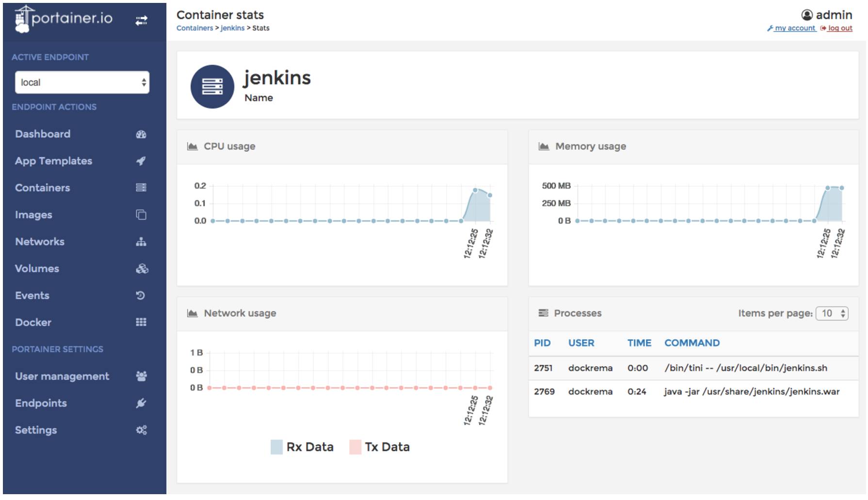Toggle the Tx Data legend swatch

point(355,447)
